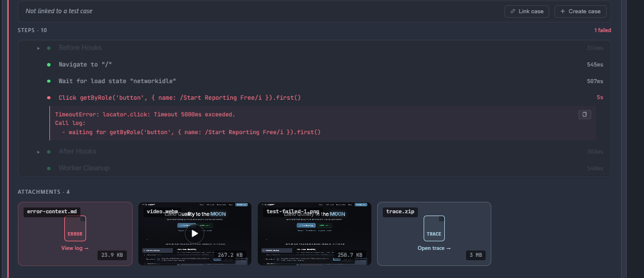This screenshot has width=644, height=278.
Task: Click the 314ms duration value
Action: [595, 48]
